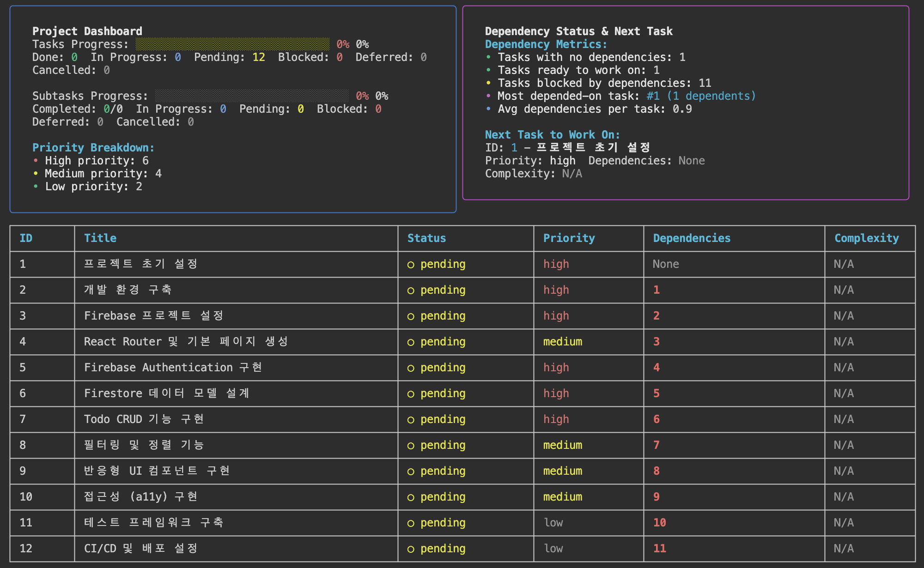924x568 pixels.
Task: Click the red bullet beside High priority
Action: (x=36, y=161)
